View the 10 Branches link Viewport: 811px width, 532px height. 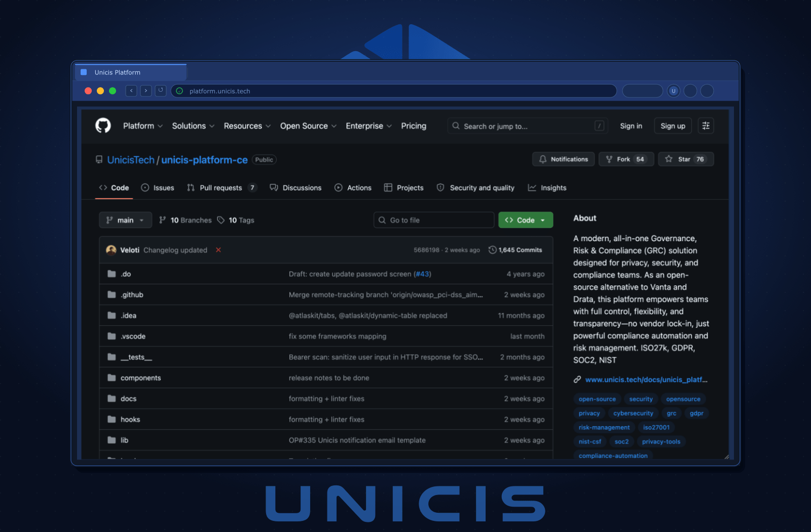click(186, 220)
